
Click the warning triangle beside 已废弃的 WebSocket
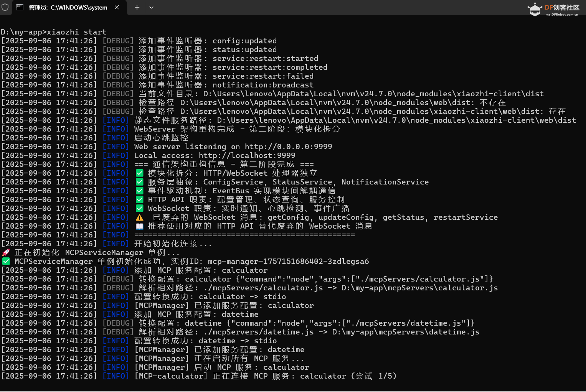point(140,217)
